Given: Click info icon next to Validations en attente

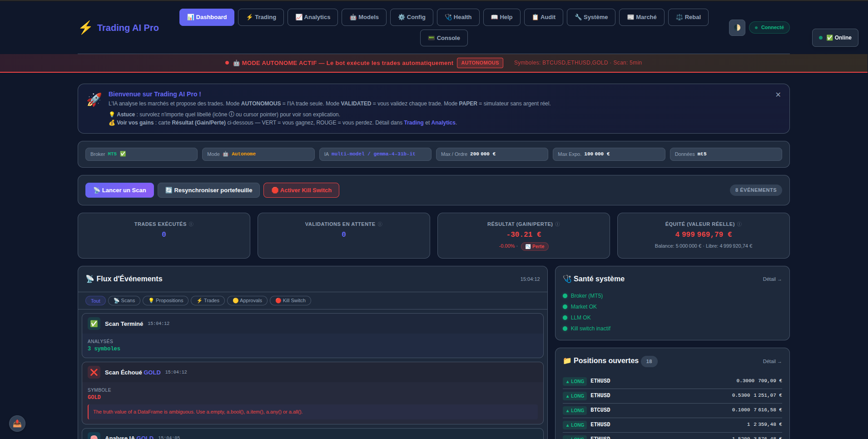Looking at the screenshot, I should click(380, 224).
